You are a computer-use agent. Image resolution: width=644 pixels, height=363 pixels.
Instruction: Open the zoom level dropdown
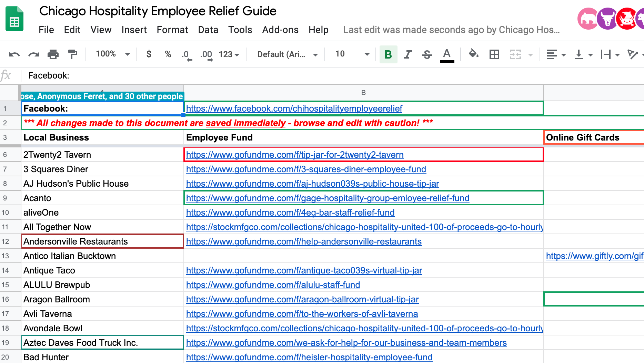tap(113, 54)
